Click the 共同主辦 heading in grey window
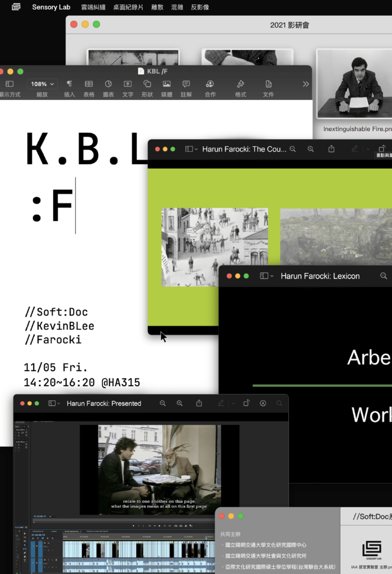 click(230, 534)
